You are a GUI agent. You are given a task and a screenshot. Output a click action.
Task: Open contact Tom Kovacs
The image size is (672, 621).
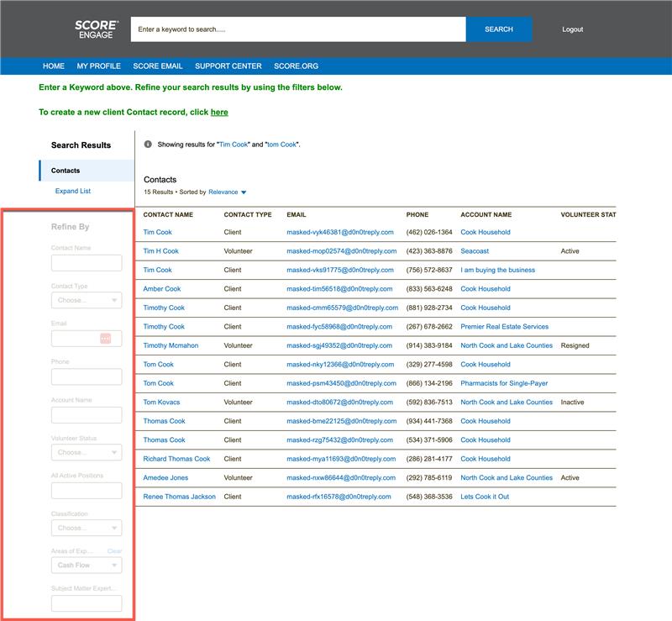(161, 402)
